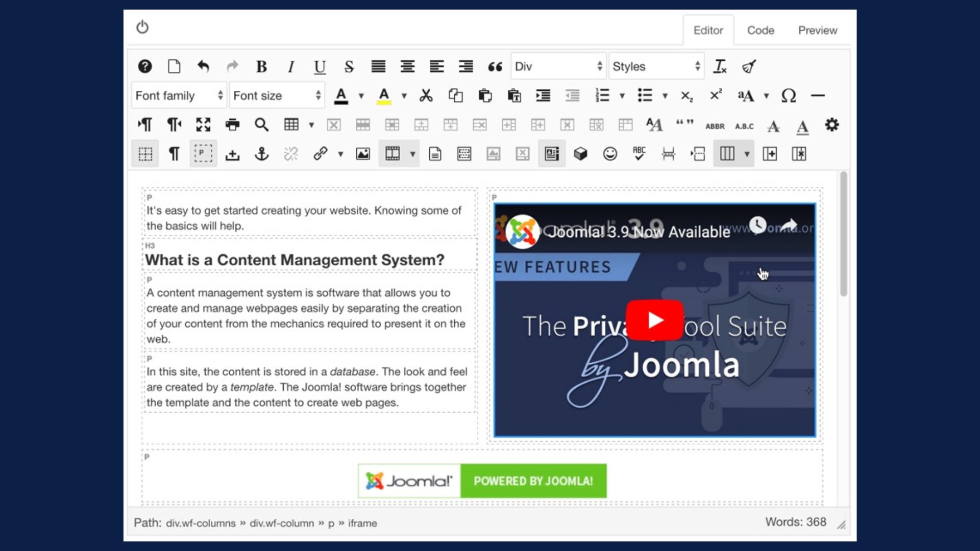Image resolution: width=980 pixels, height=551 pixels.
Task: Create a new document
Action: (x=174, y=66)
